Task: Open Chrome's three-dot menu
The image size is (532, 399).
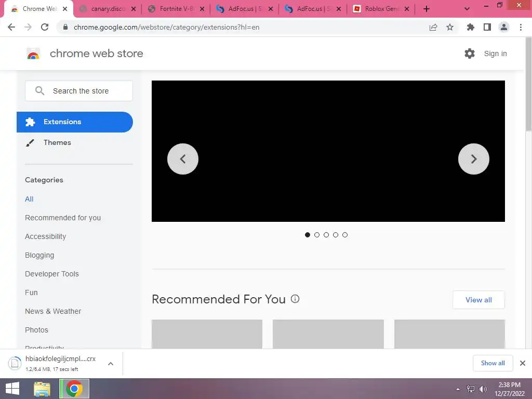Action: [521, 27]
